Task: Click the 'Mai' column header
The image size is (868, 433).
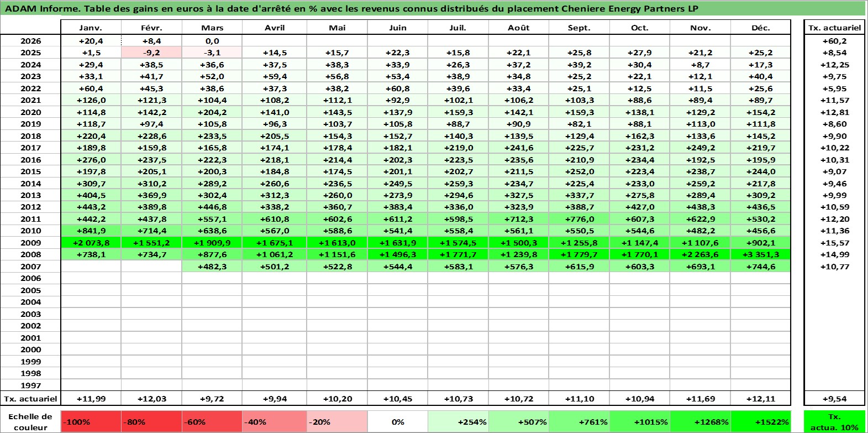Action: tap(337, 28)
